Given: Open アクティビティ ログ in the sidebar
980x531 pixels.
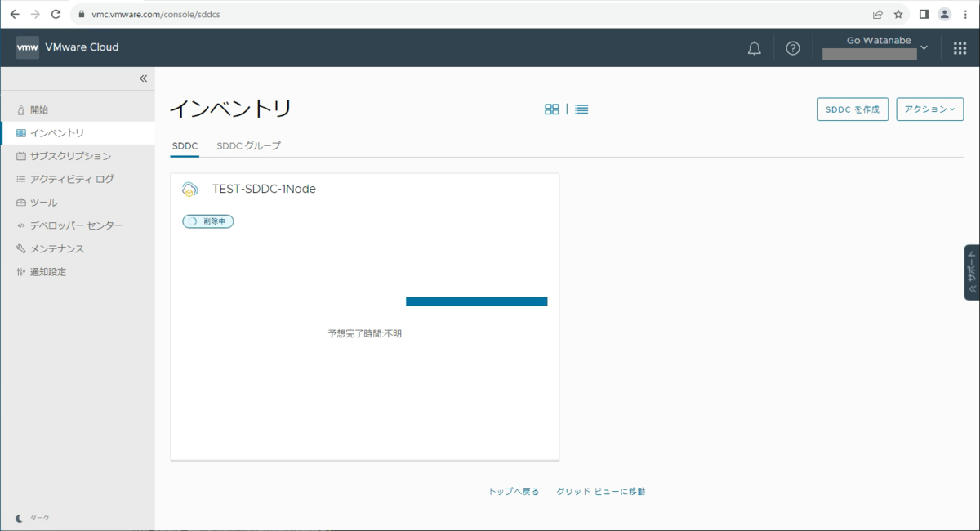Looking at the screenshot, I should [x=78, y=179].
